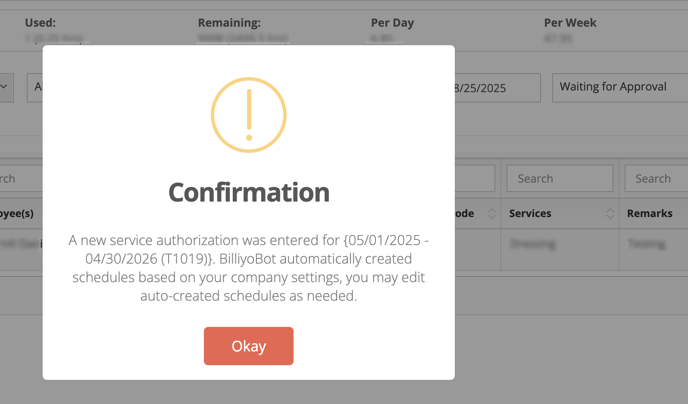Image resolution: width=688 pixels, height=404 pixels.
Task: Click the Search box above Services column
Action: point(559,179)
